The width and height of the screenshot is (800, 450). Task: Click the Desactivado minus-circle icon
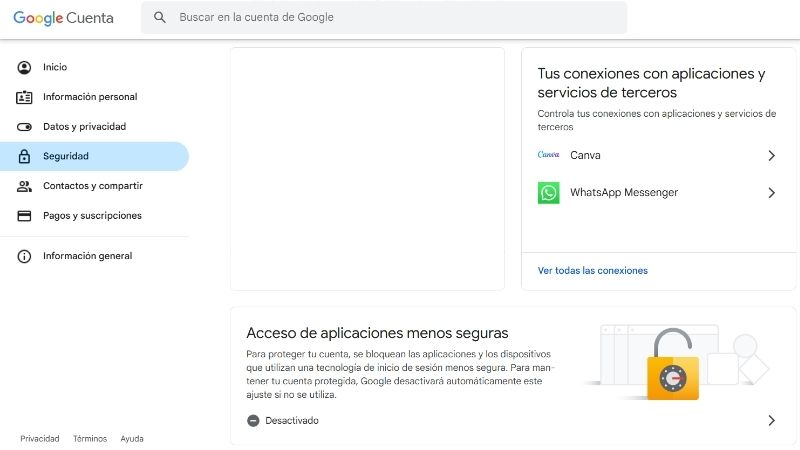(x=253, y=420)
